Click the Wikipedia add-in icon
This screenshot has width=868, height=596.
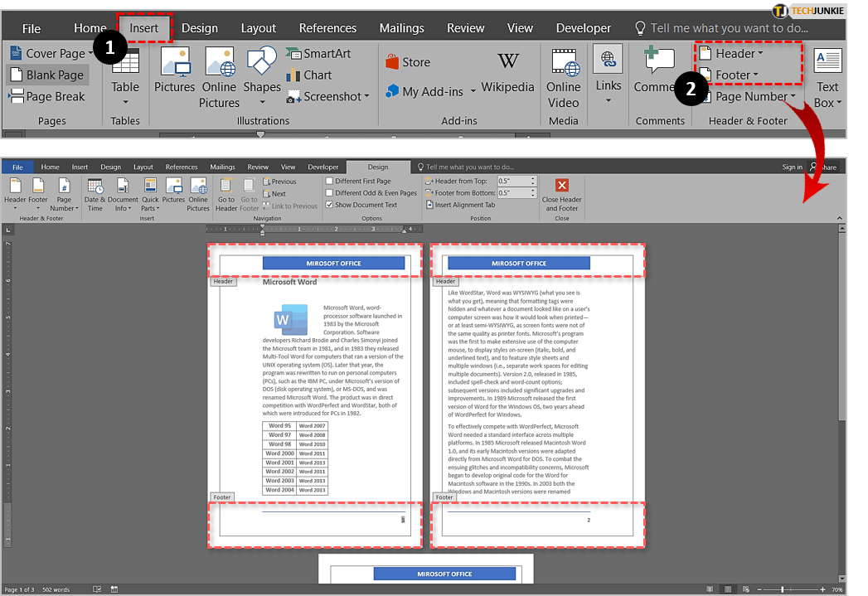point(507,62)
